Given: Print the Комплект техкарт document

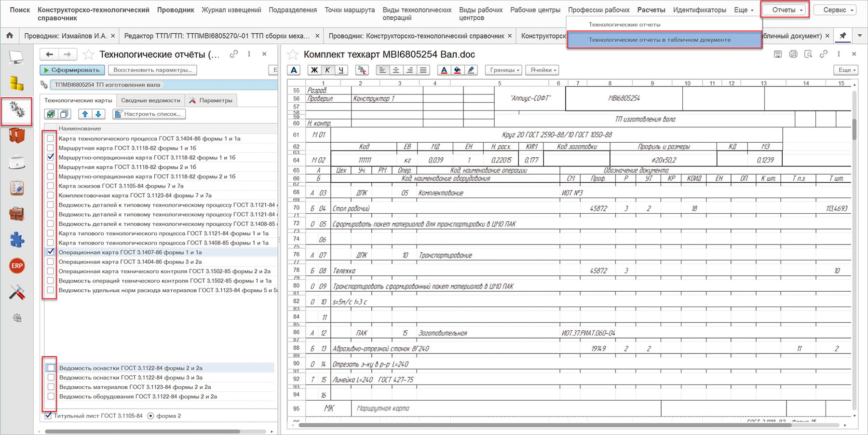Looking at the screenshot, I should pos(793,54).
